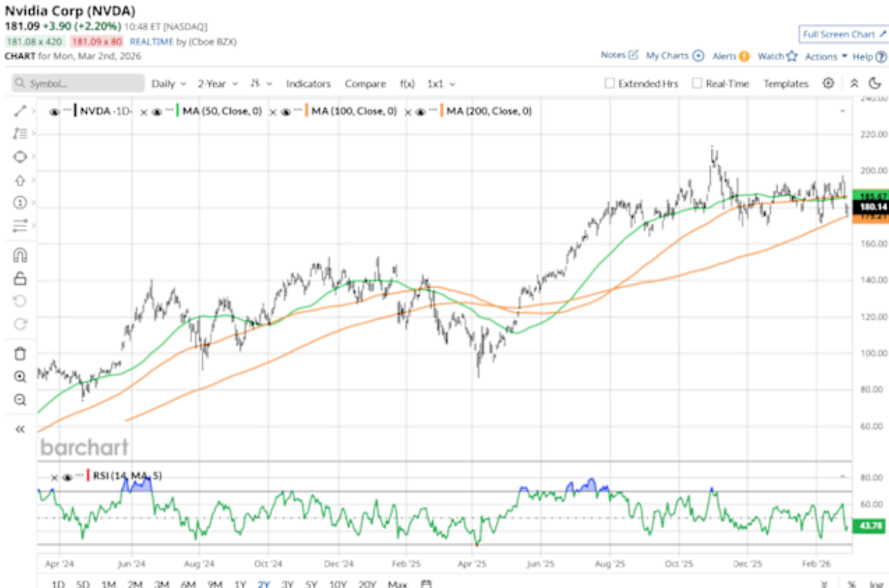Expand the Actions dropdown menu
Viewport: 889px width, 588px height.
pyautogui.click(x=826, y=57)
